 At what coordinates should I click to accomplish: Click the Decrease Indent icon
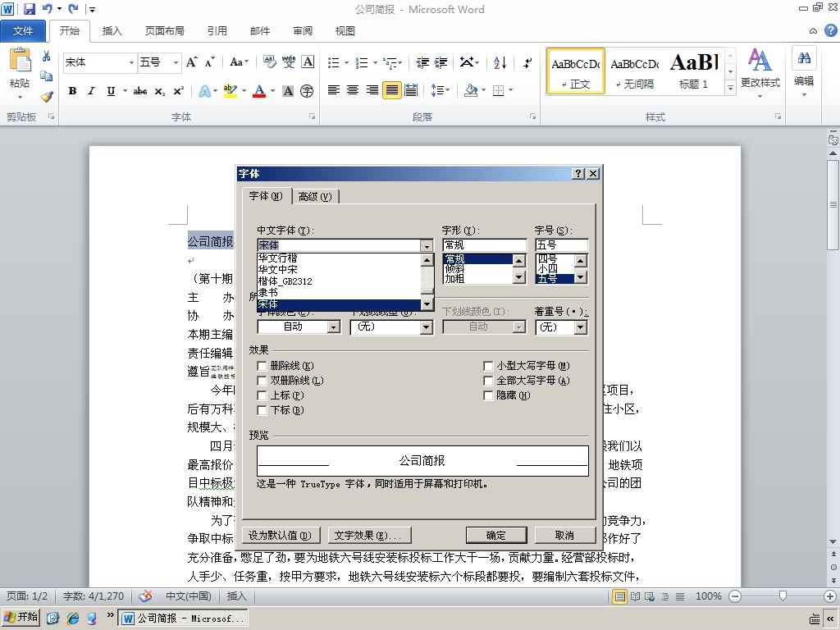(x=422, y=62)
